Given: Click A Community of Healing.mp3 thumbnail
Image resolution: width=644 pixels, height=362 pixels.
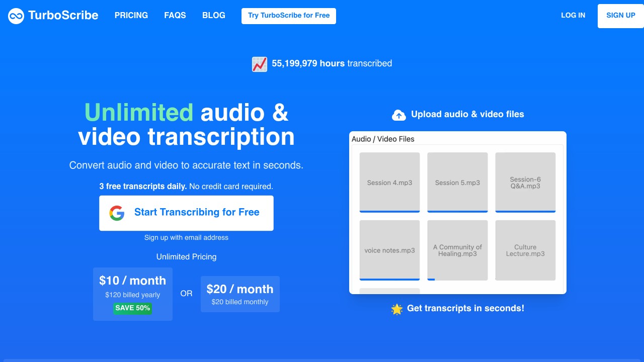Looking at the screenshot, I should coord(457,250).
